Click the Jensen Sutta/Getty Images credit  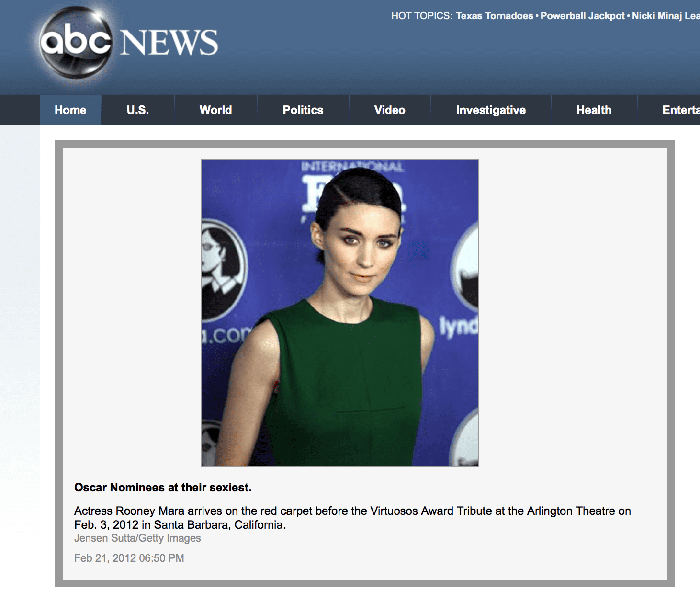point(137,538)
